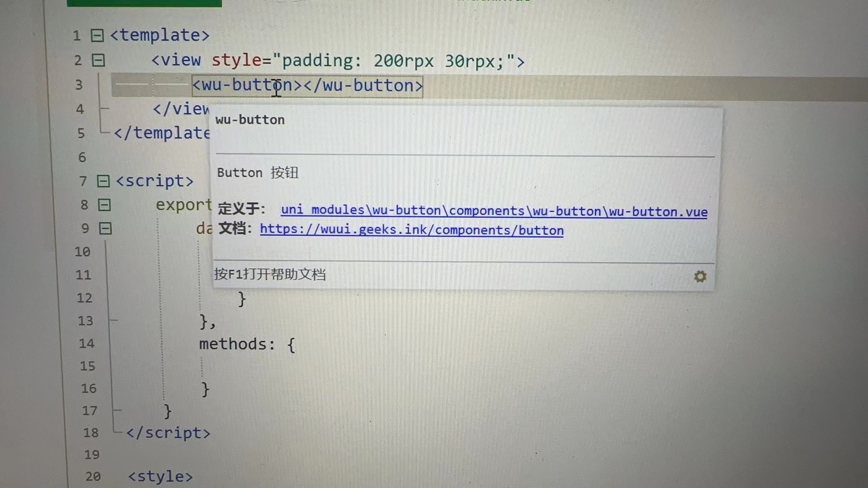Click the opening template tag on line 1
868x488 pixels.
[160, 35]
